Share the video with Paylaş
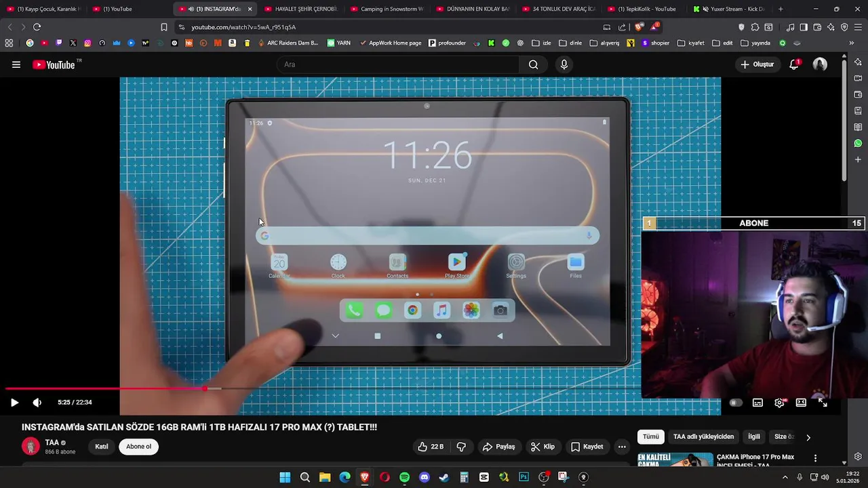868x488 pixels. pyautogui.click(x=498, y=447)
